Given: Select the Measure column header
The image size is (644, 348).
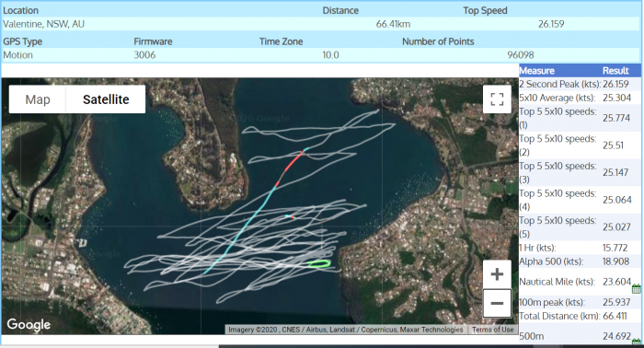Looking at the screenshot, I should [536, 71].
